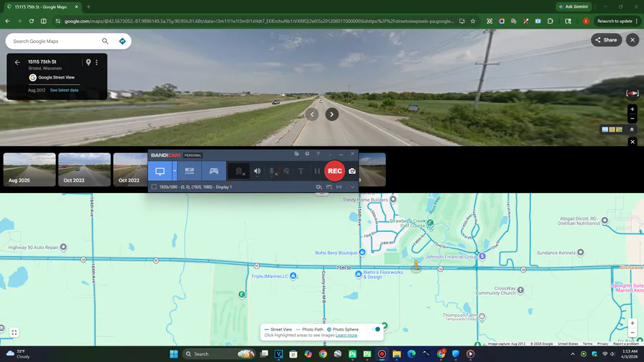This screenshot has height=362, width=644.
Task: Open map layer thumbnails in Street View
Action: tap(612, 129)
